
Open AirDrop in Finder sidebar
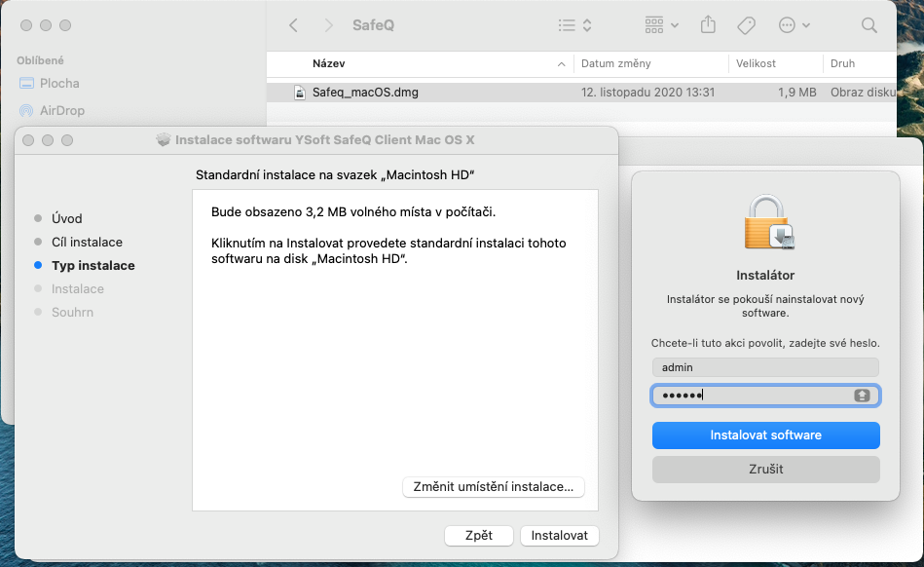pyautogui.click(x=62, y=111)
